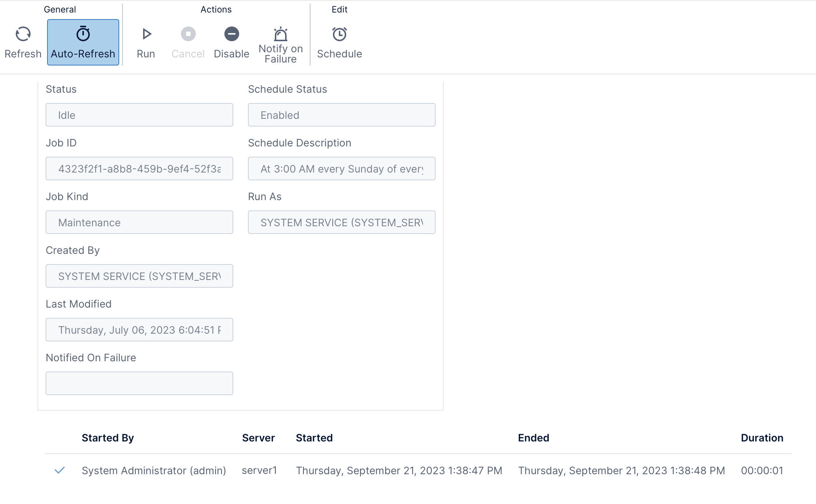Click the Created By field

139,276
